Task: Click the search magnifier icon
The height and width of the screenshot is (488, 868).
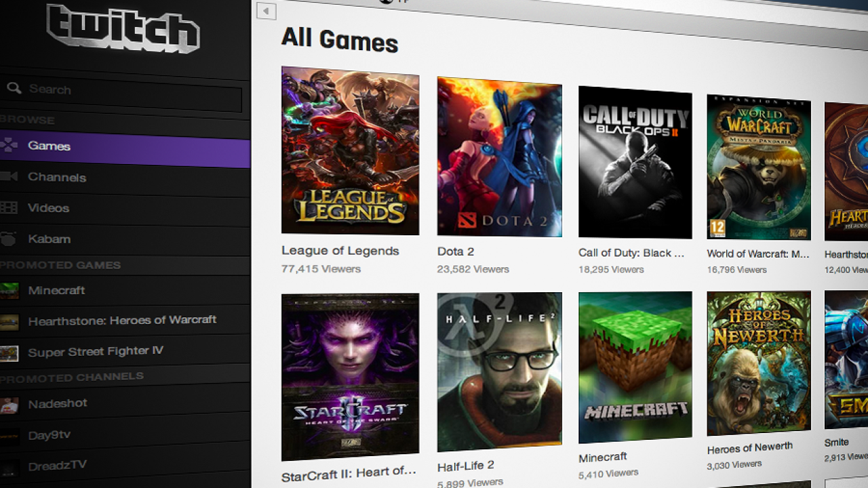Action: 14,88
